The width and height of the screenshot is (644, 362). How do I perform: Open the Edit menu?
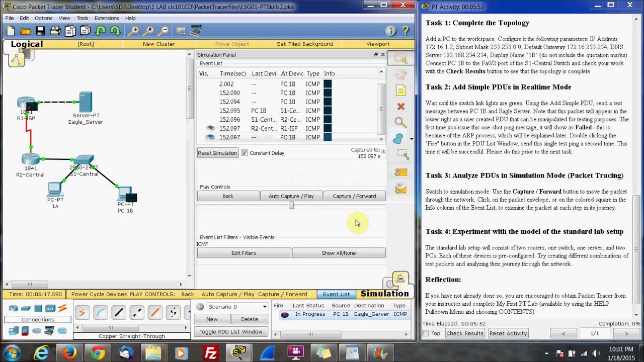coord(24,18)
